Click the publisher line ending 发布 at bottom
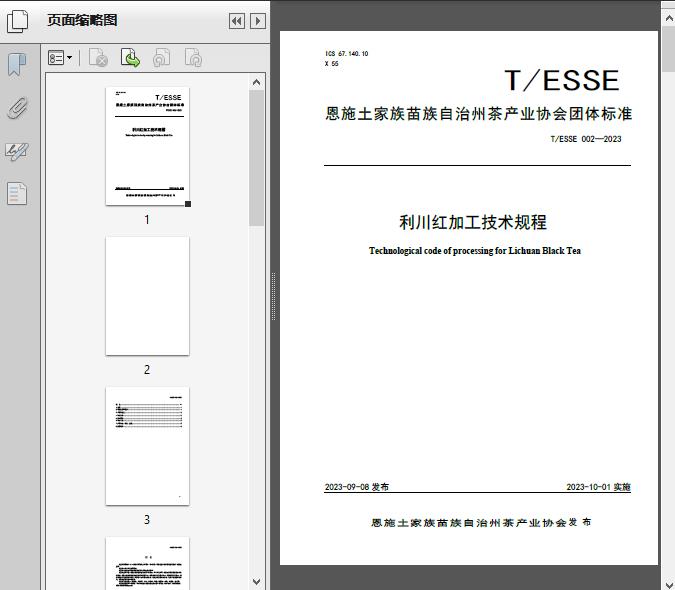This screenshot has height=590, width=675. coord(481,522)
